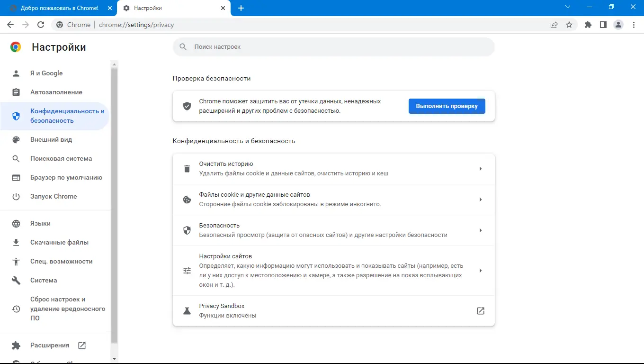
Task: Open the Extensions puzzle icon
Action: coord(588,25)
